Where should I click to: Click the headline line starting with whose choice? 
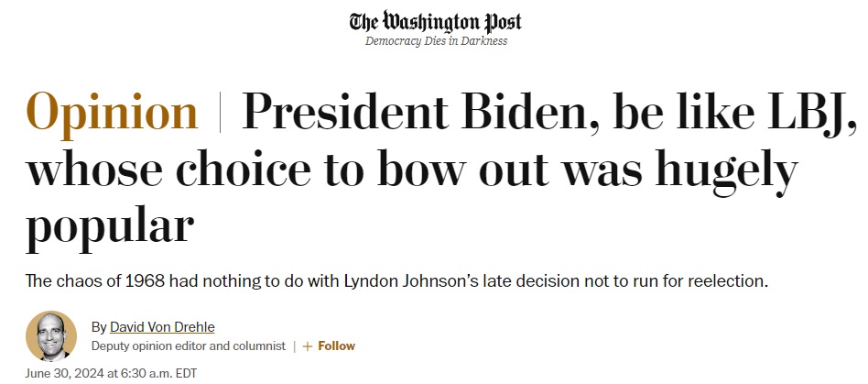coord(412,170)
